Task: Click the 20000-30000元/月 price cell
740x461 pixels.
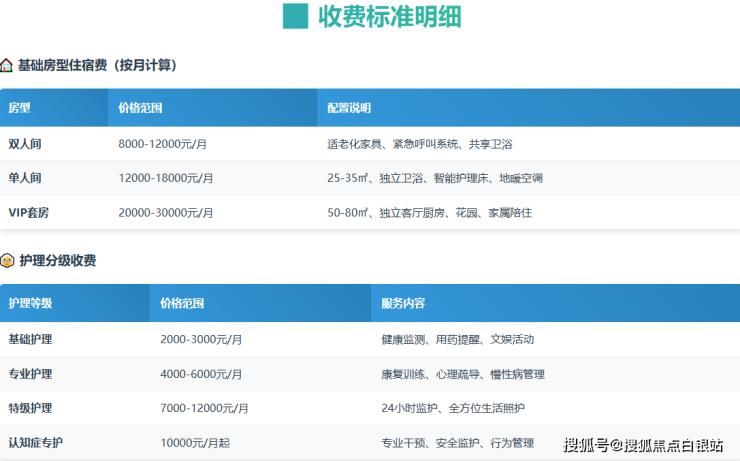Action: (168, 213)
